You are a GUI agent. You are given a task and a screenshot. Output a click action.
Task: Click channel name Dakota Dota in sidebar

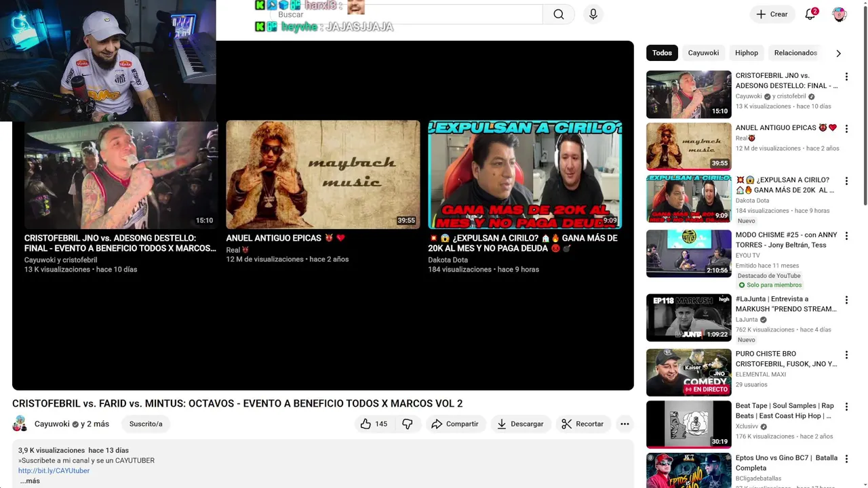tap(752, 201)
